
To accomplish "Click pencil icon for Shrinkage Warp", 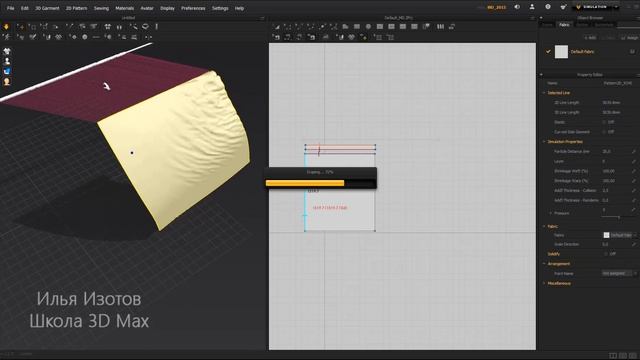I will [634, 180].
